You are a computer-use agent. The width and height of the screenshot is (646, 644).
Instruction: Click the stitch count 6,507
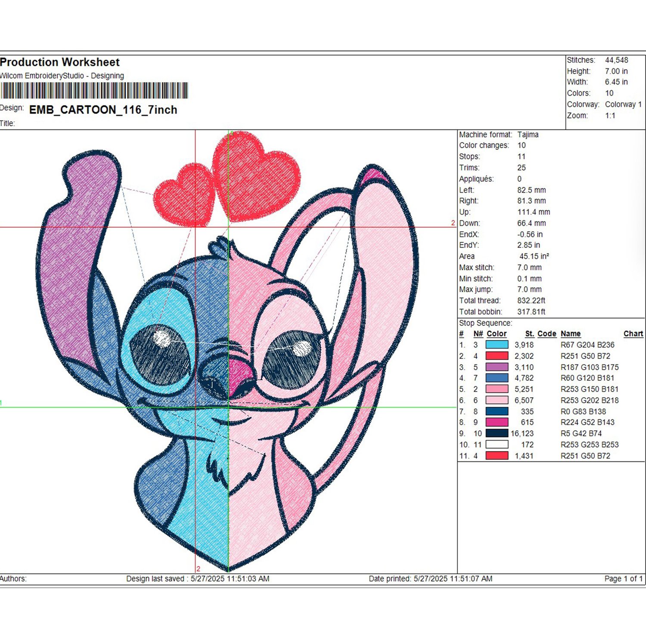pyautogui.click(x=524, y=401)
